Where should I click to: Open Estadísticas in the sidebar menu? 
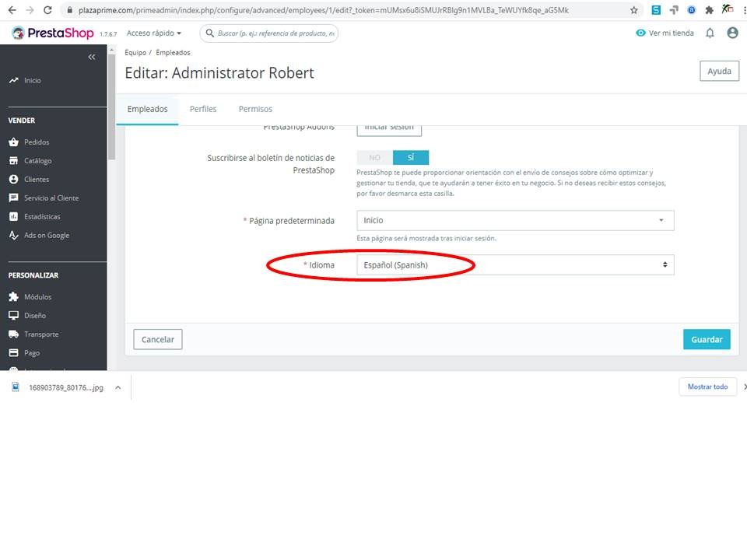(x=42, y=216)
